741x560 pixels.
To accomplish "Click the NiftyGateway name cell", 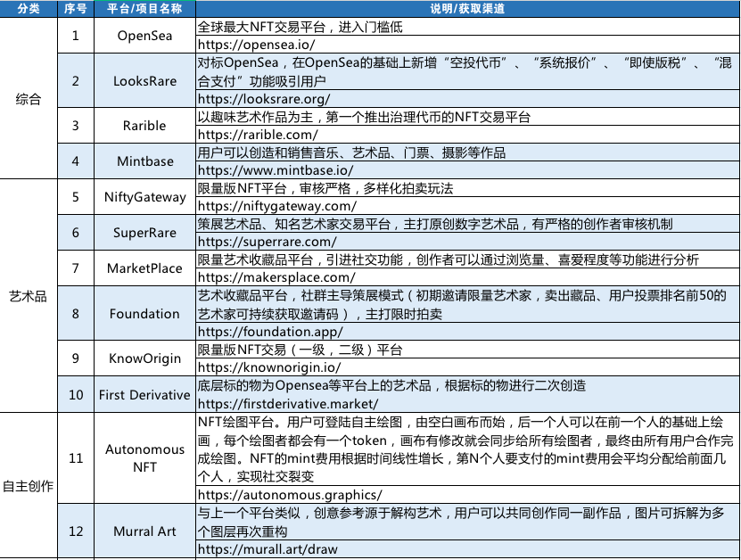I will coord(144,197).
